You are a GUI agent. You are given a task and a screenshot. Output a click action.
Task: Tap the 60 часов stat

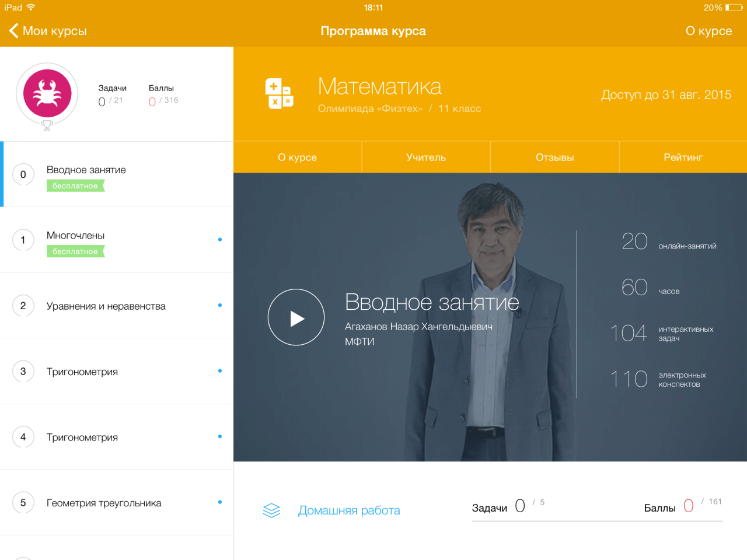pos(651,288)
